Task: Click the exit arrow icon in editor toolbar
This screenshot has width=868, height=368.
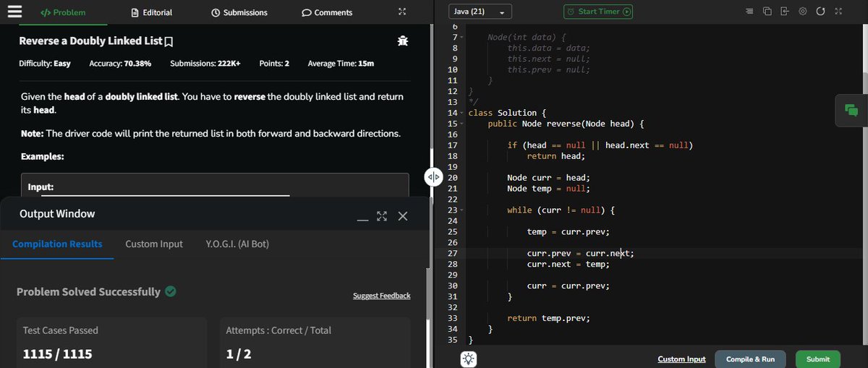Action: 785,12
